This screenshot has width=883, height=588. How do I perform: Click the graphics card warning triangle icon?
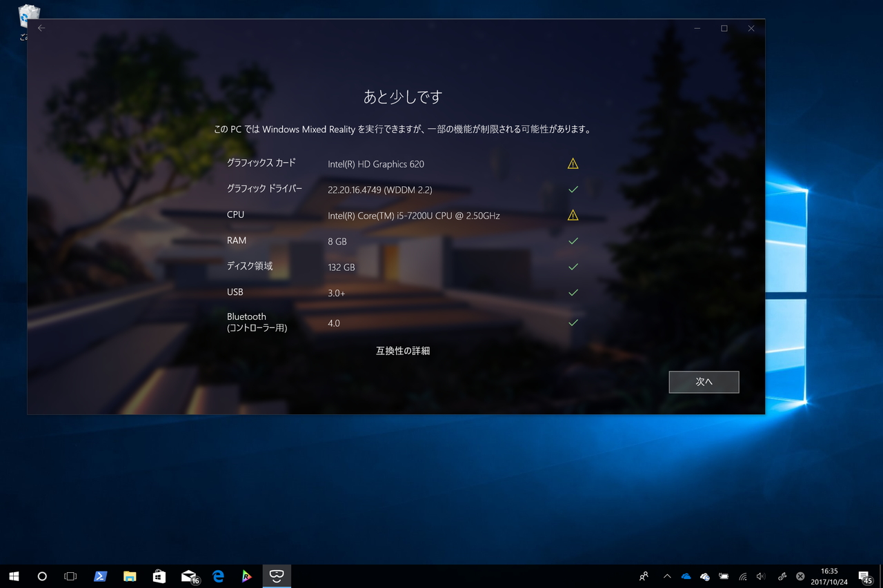pyautogui.click(x=573, y=163)
